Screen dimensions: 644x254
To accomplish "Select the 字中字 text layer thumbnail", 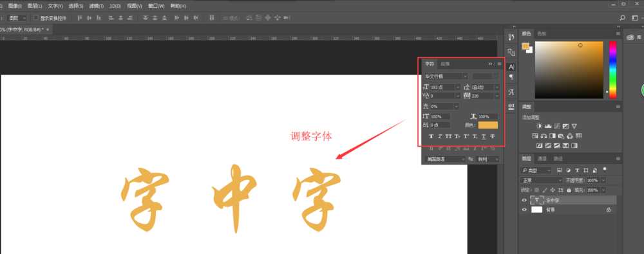I will point(536,200).
